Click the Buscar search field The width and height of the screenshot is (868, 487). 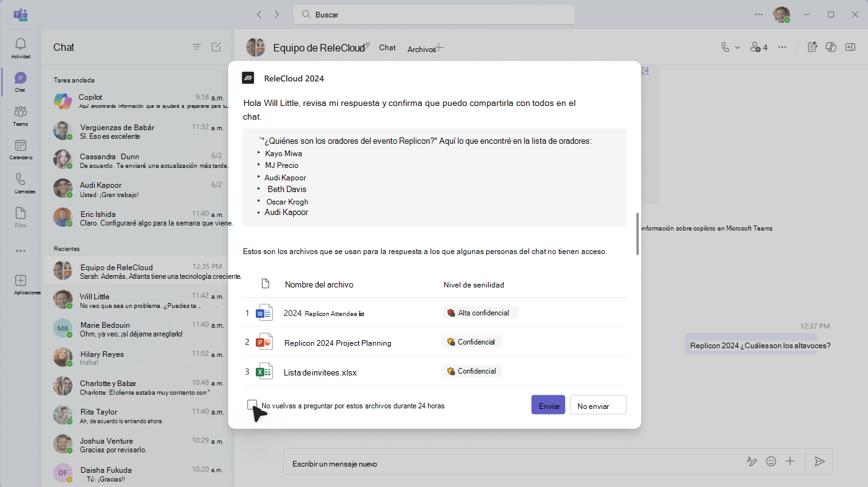(434, 14)
